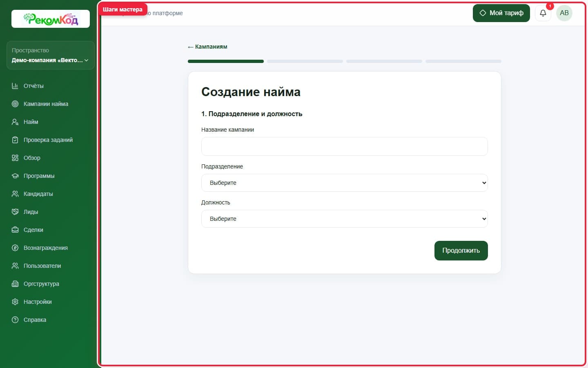Click the Продолжить button

click(x=461, y=251)
